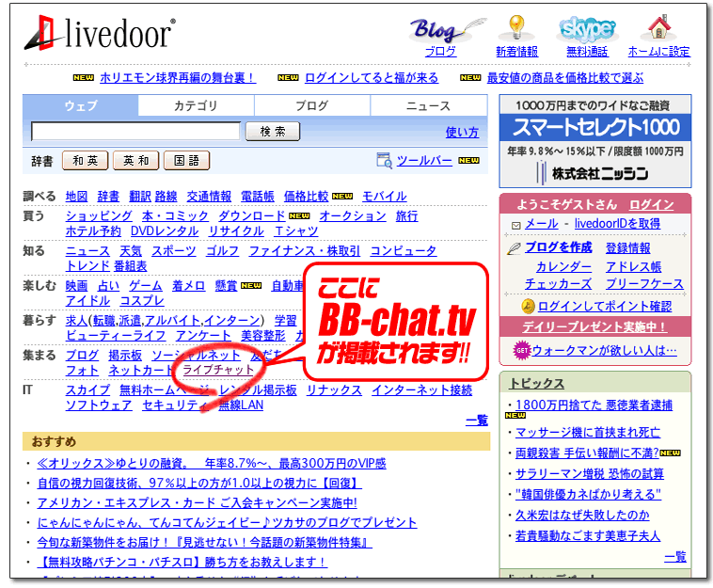Screen dimensions: 713x588
Task: Click the toolbar magnifier icon
Action: [384, 161]
